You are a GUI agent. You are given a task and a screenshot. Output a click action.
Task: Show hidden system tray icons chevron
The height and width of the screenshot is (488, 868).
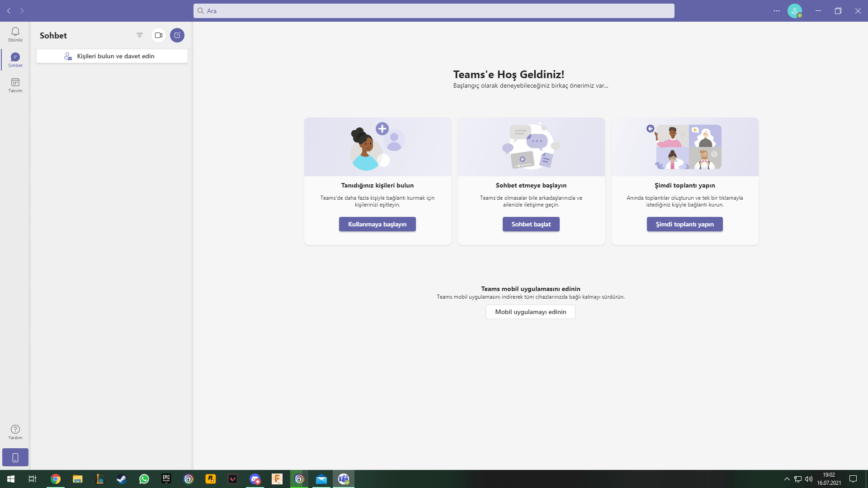[787, 479]
